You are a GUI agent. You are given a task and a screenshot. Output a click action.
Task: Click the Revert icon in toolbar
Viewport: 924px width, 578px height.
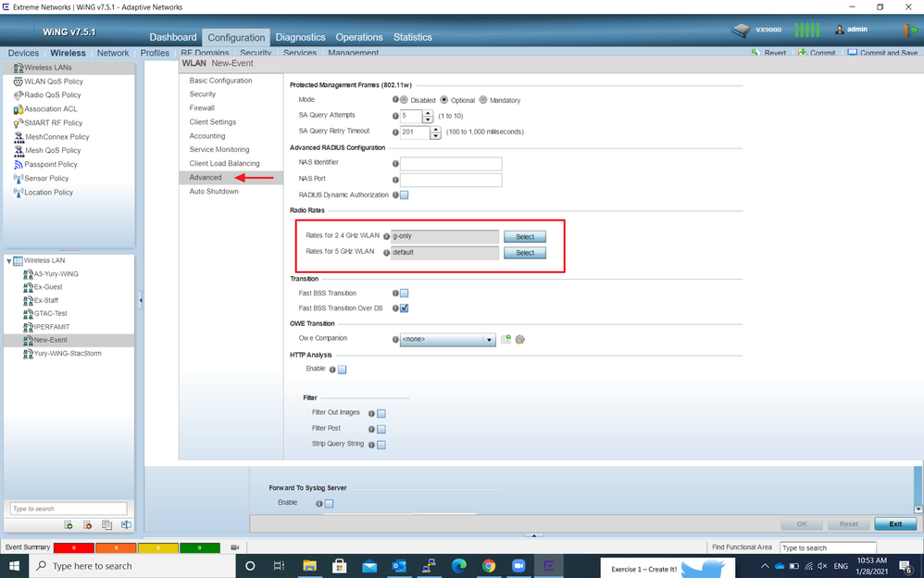(756, 53)
